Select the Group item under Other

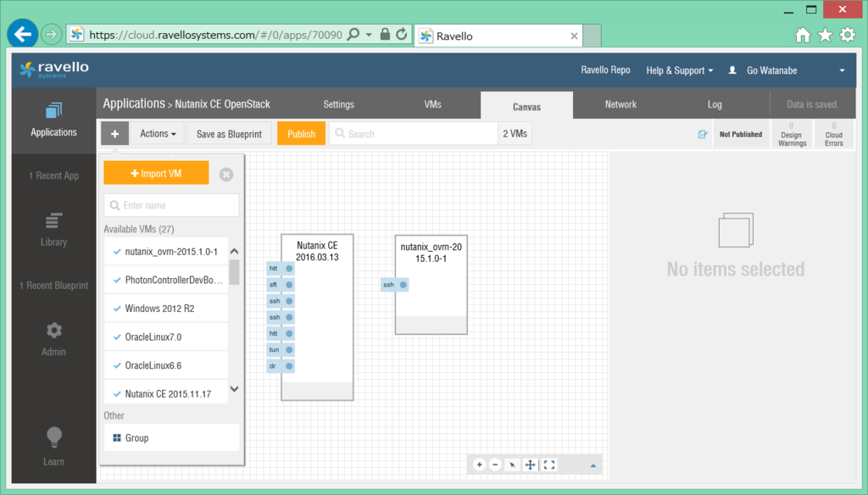[171, 438]
